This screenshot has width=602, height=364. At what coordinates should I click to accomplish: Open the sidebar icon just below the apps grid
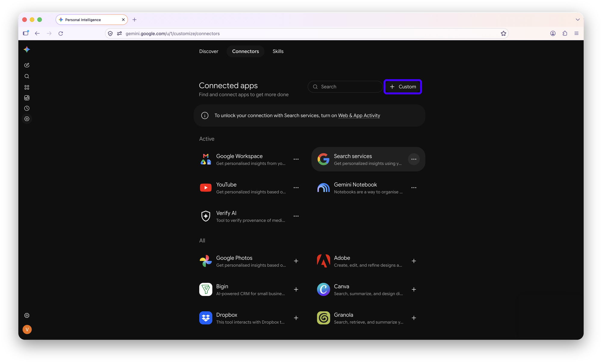[x=27, y=98]
